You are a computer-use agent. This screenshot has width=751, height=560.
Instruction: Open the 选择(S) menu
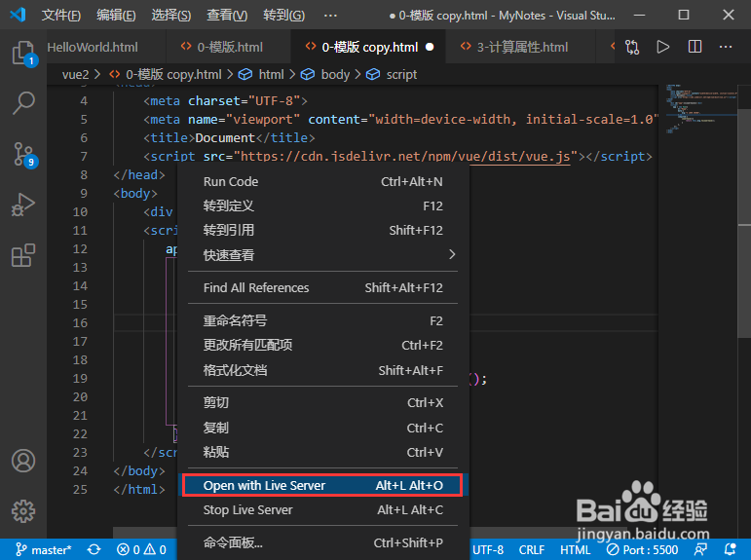[x=171, y=16]
